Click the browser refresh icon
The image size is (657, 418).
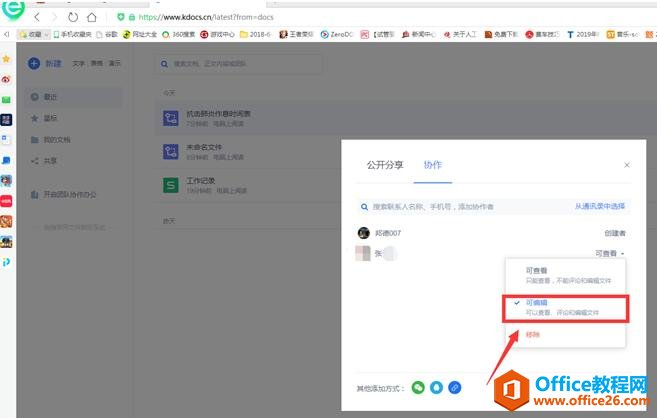[73, 17]
